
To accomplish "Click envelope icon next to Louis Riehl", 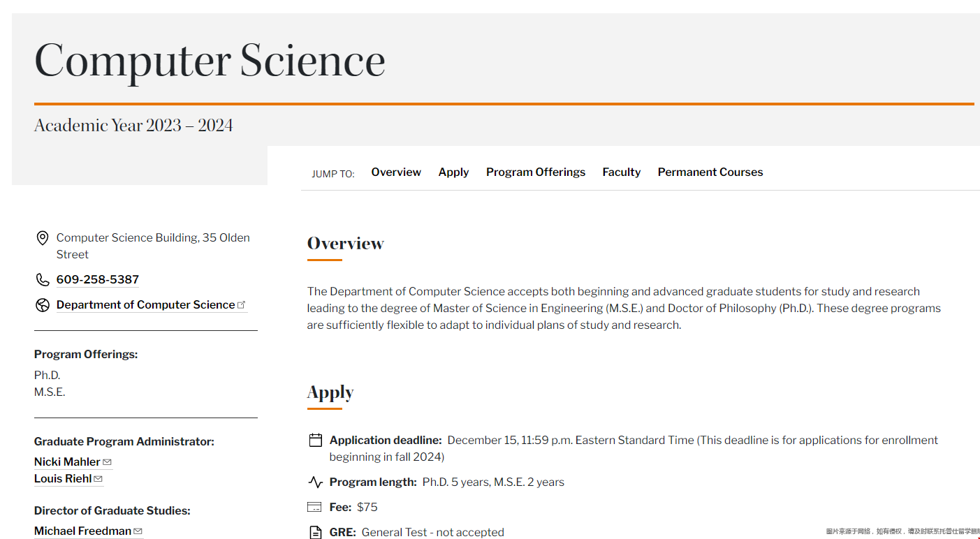I will coord(98,479).
